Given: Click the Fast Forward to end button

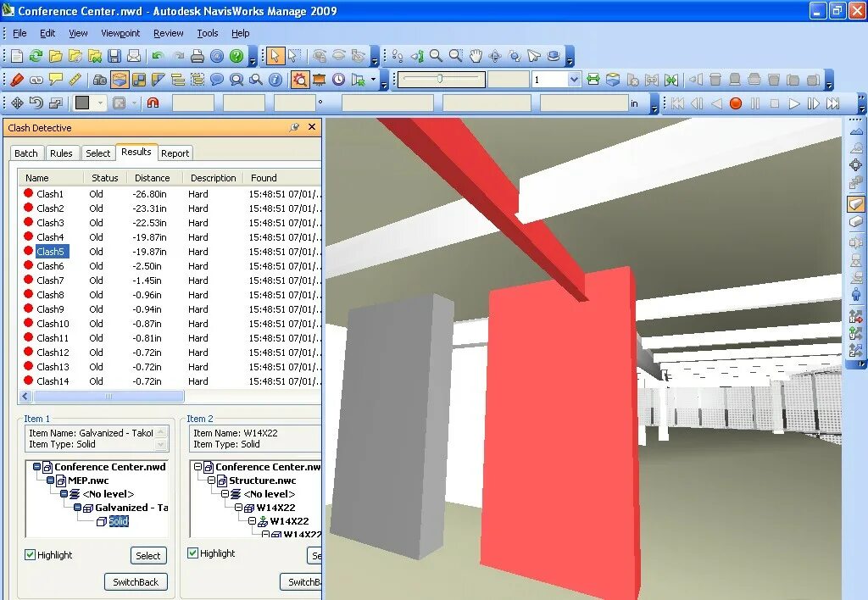Looking at the screenshot, I should point(832,103).
